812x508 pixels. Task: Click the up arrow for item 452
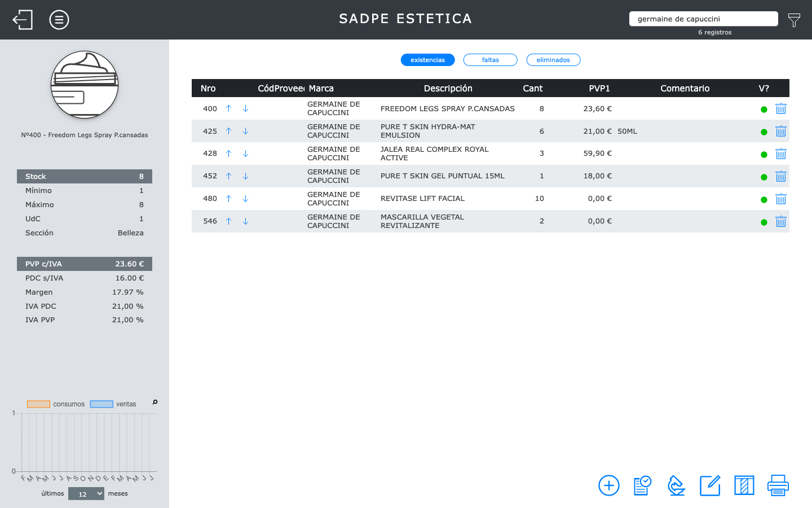point(228,176)
